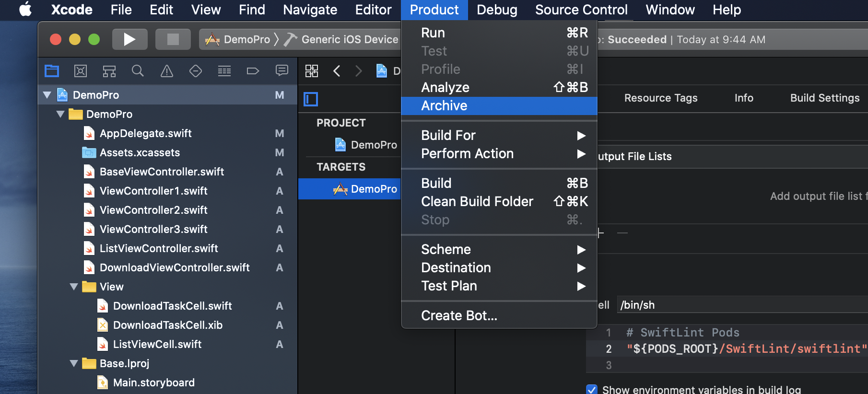The image size is (868, 394).
Task: Open the Build Settings tab
Action: coord(824,98)
